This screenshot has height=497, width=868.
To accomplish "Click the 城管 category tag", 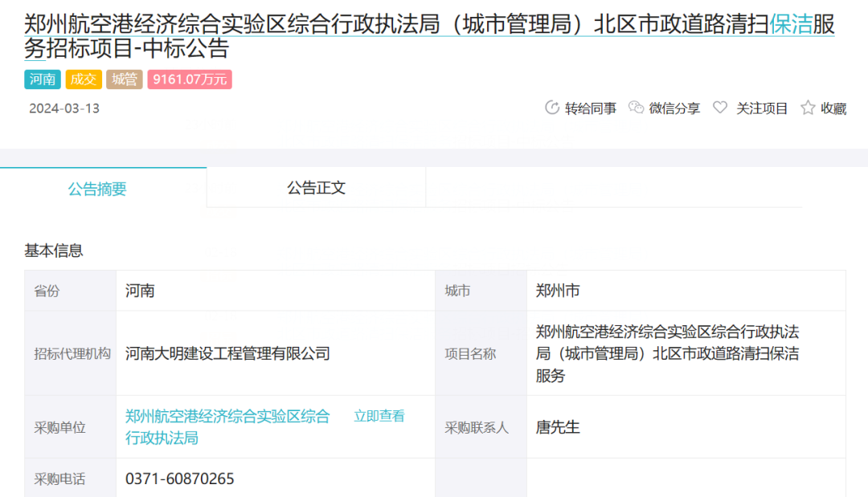I will point(125,79).
